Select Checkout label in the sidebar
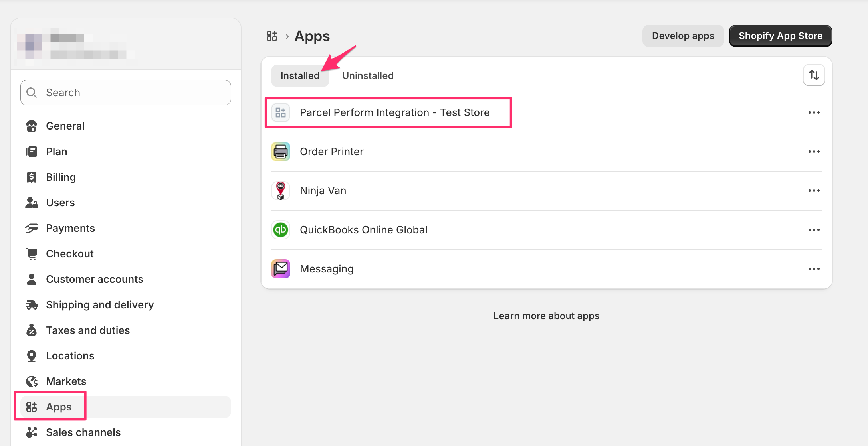This screenshot has width=868, height=446. click(x=70, y=254)
